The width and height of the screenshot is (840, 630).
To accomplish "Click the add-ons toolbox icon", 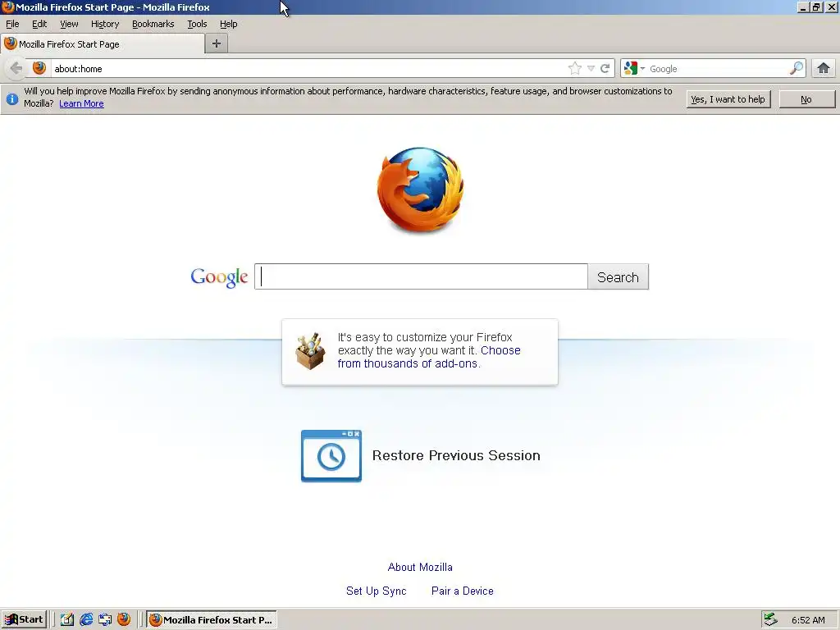I will tap(310, 351).
